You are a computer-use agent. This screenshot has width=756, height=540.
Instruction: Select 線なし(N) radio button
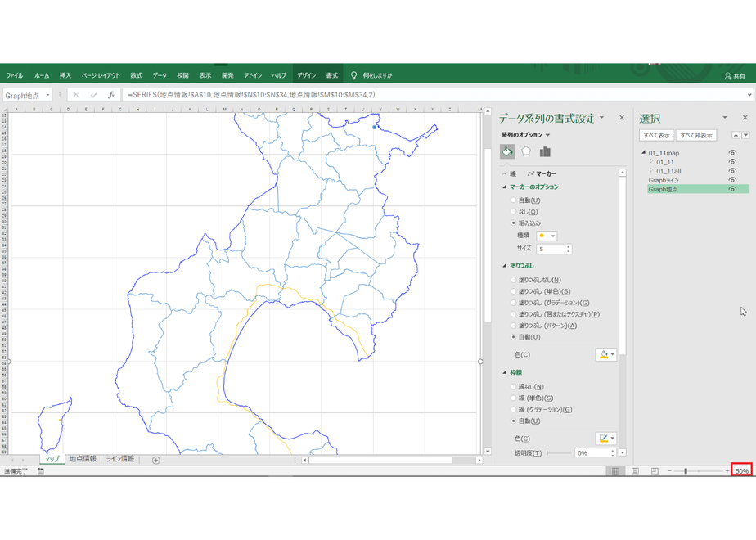pyautogui.click(x=514, y=386)
